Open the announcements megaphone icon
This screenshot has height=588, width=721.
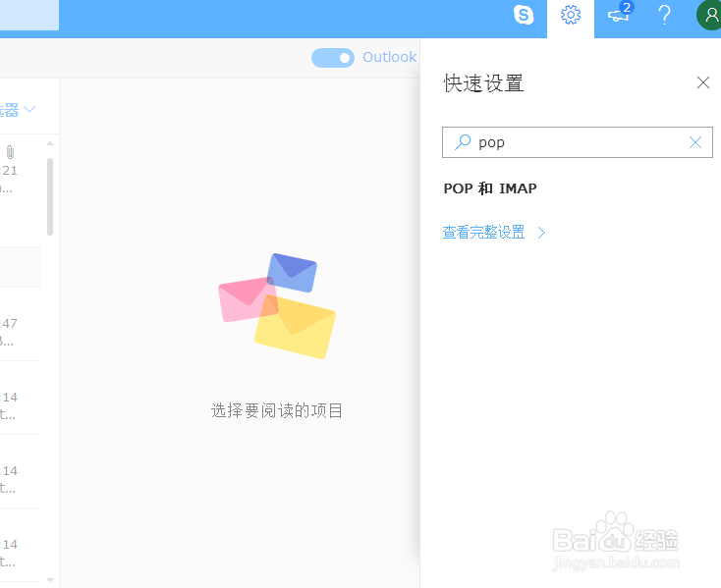[619, 15]
